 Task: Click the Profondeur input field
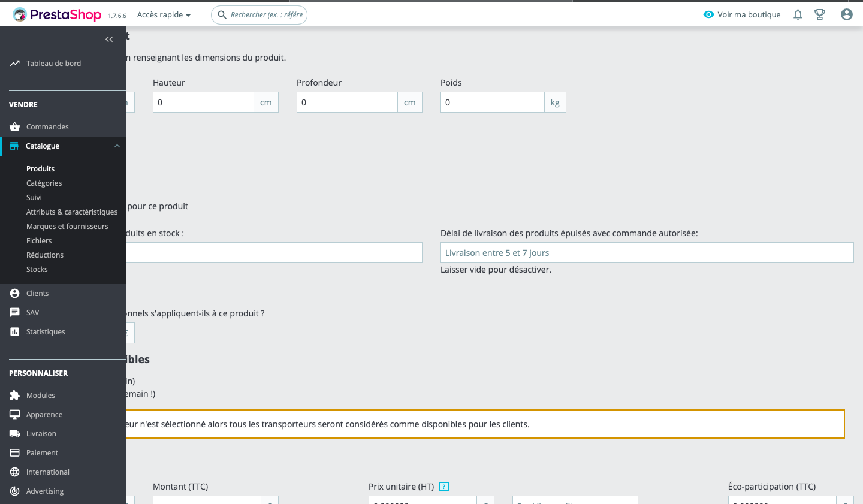point(347,102)
